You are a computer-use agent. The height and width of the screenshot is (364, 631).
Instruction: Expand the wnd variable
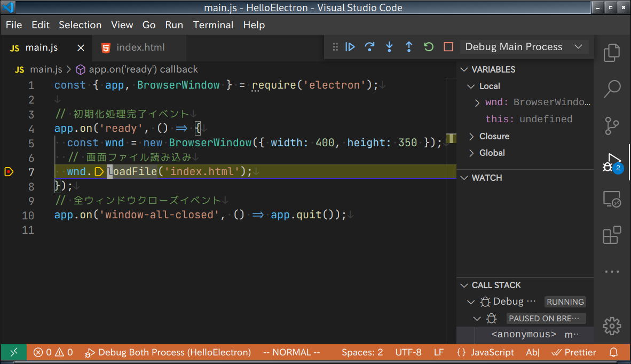coord(477,102)
